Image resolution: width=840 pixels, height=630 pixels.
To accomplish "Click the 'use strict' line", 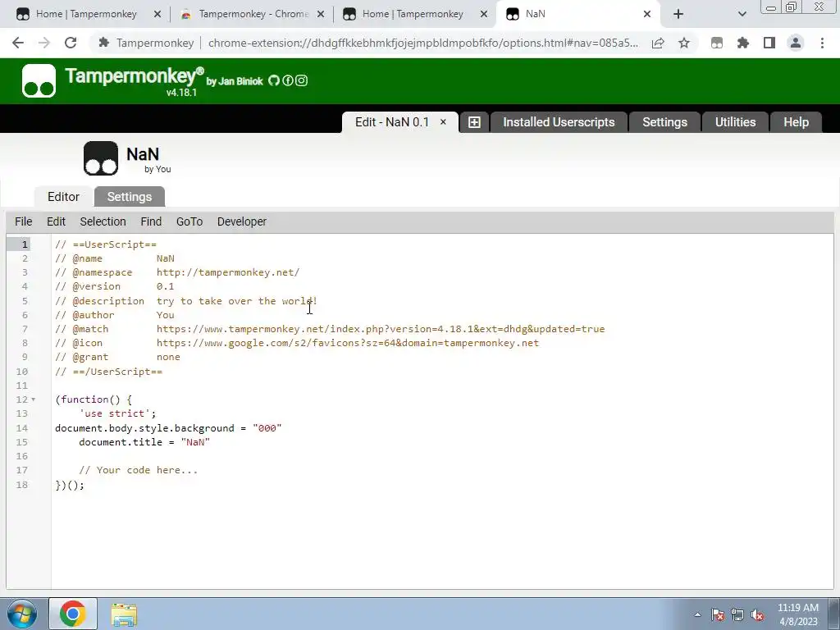I will click(117, 413).
